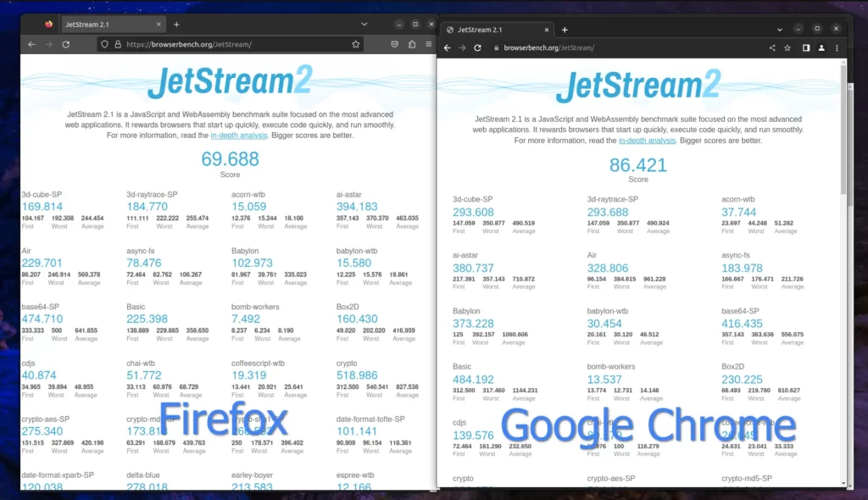Bookmark page with Chrome star icon
The height and width of the screenshot is (500, 868).
coord(787,48)
